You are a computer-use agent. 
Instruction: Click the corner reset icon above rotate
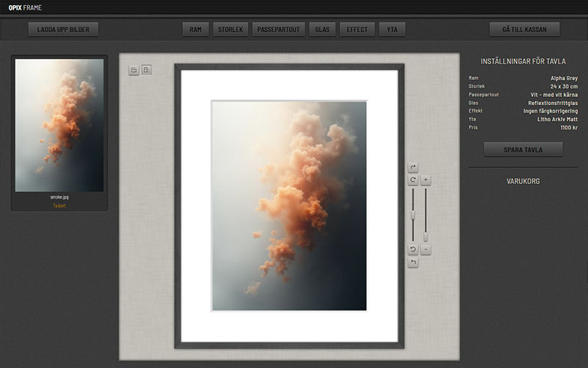coord(413,168)
